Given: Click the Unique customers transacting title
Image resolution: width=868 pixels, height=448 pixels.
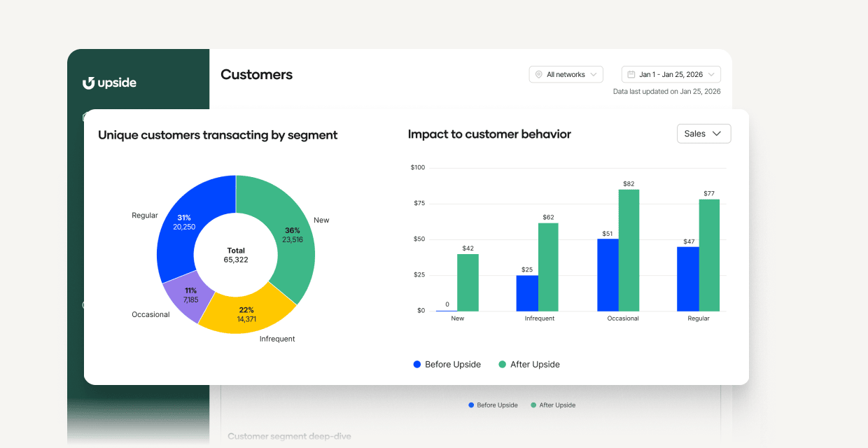Looking at the screenshot, I should 218,134.
